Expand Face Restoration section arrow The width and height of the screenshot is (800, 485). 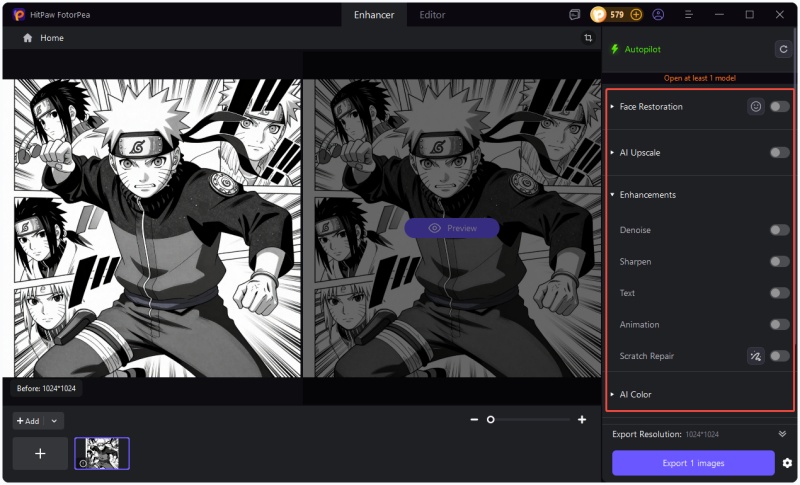(x=612, y=107)
